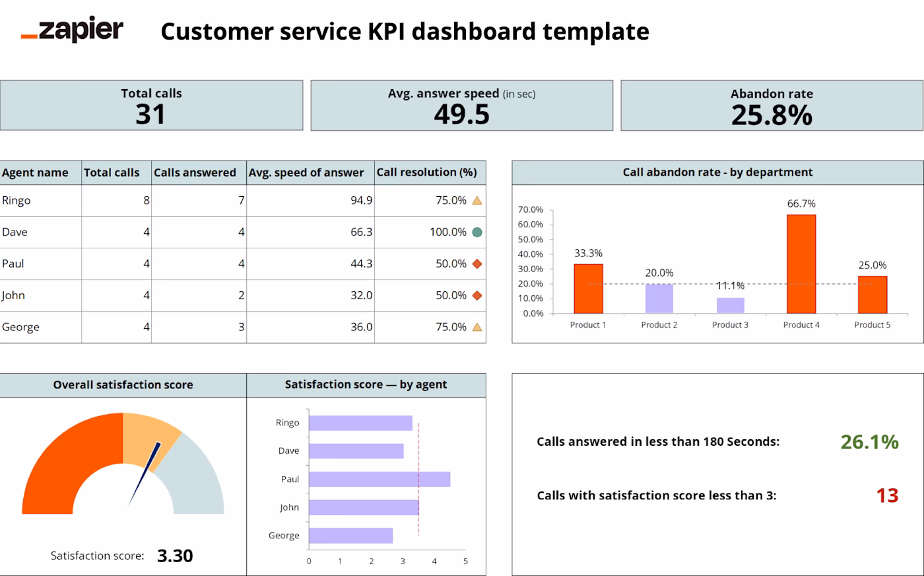The width and height of the screenshot is (924, 576).
Task: Click the 'Satisfaction score — by agent' header
Action: tap(366, 384)
